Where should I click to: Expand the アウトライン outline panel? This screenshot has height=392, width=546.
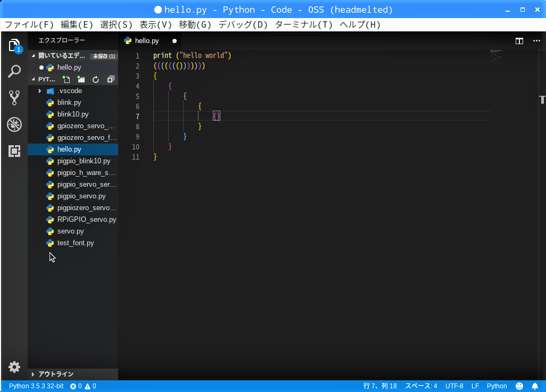73,374
